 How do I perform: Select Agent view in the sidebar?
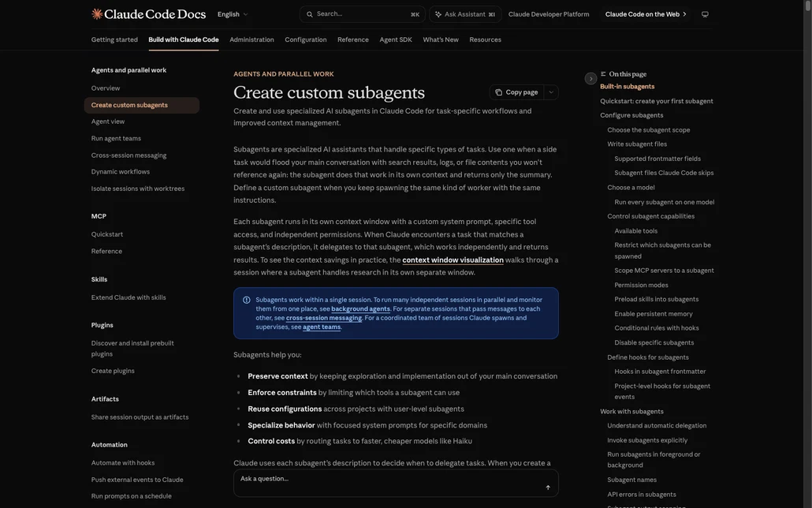tap(108, 121)
